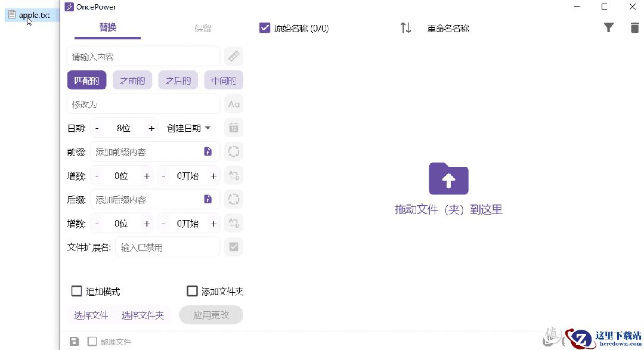Click the file-import icon in the suffix field
Viewport: 644px width, 350px height.
pos(208,199)
